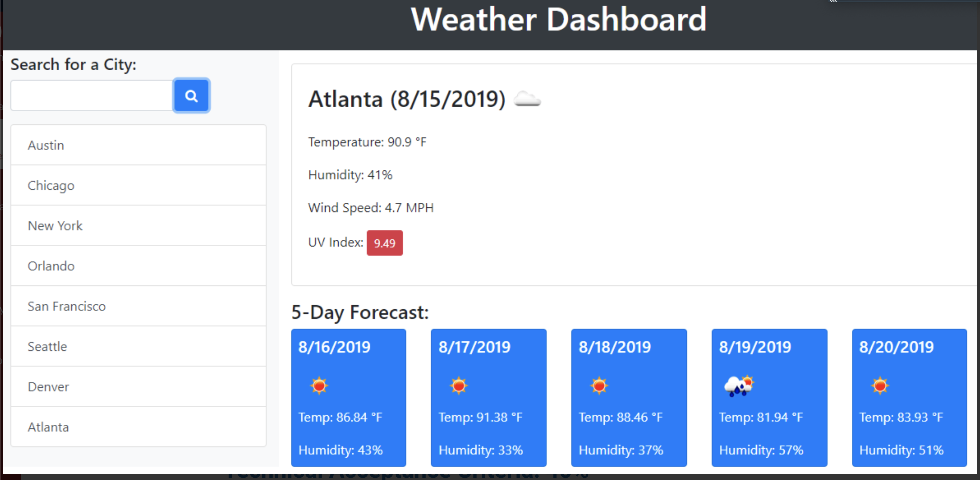980x480 pixels.
Task: Open New York weather from the list
Action: pos(55,226)
